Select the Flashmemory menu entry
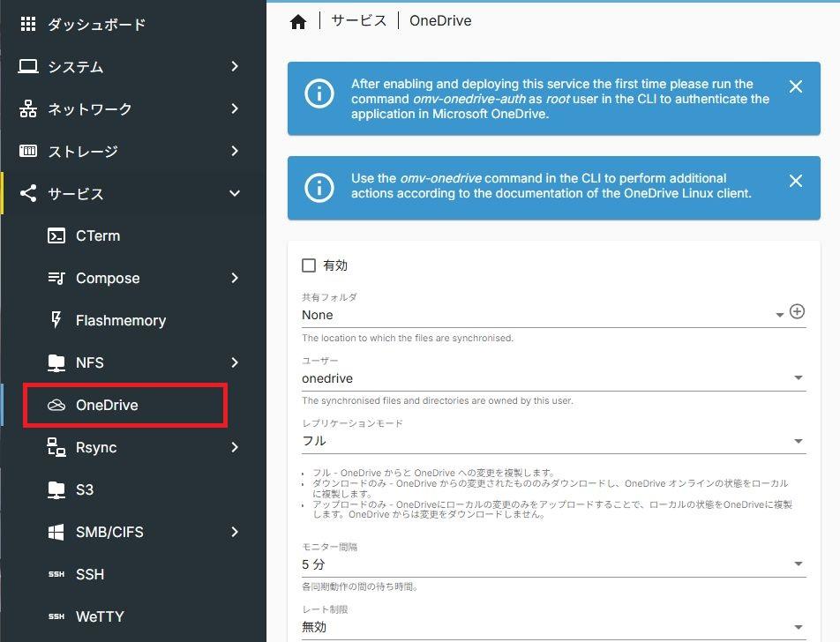840x642 pixels. [x=134, y=320]
